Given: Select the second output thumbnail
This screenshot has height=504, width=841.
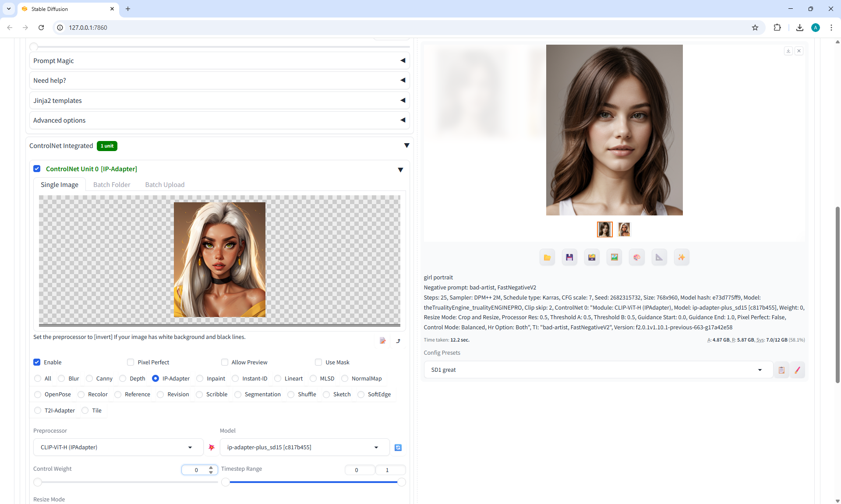Looking at the screenshot, I should [624, 229].
